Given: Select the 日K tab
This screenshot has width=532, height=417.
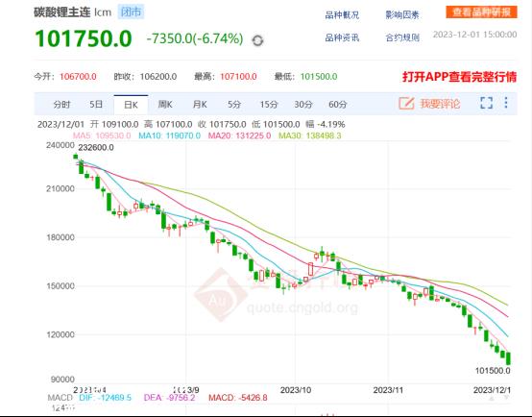Looking at the screenshot, I should pos(131,105).
